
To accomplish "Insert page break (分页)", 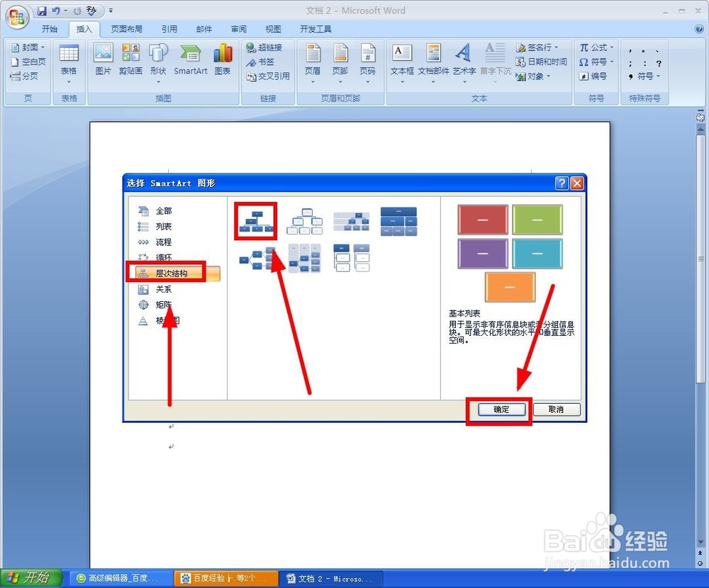I will (24, 77).
